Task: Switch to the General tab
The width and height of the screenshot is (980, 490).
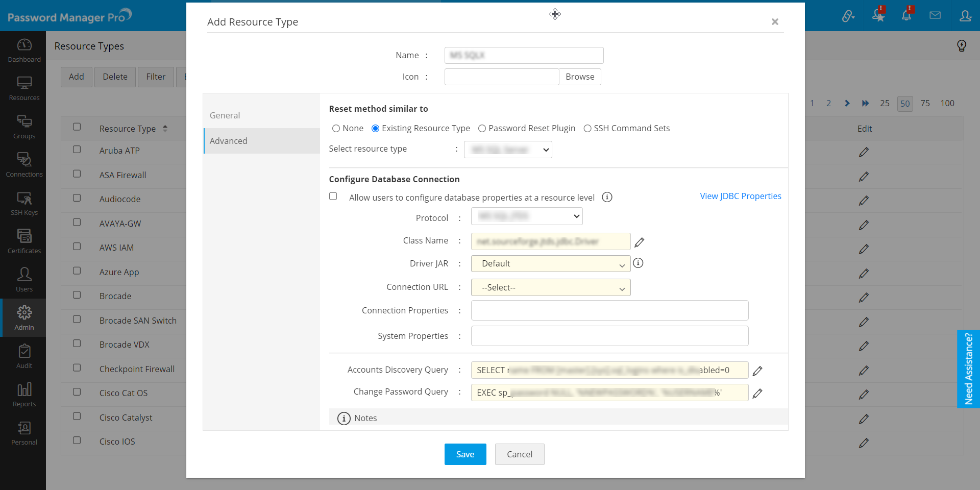Action: click(x=225, y=115)
